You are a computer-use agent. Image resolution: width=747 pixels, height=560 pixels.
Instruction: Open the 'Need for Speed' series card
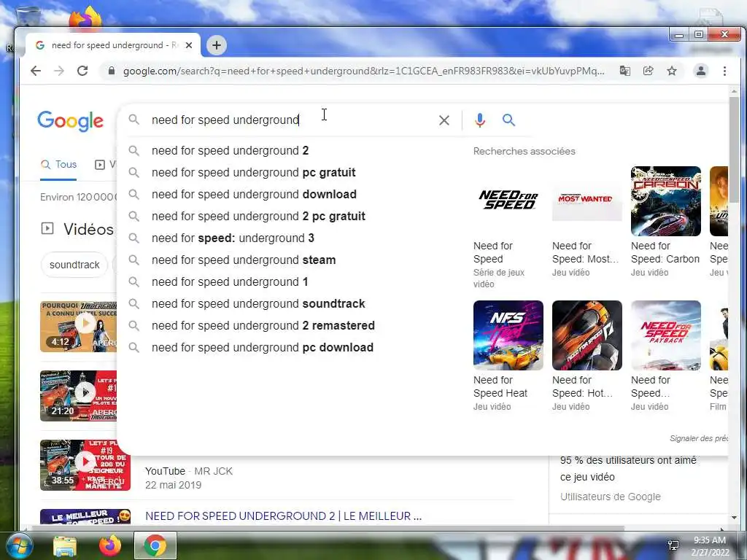tap(508, 227)
